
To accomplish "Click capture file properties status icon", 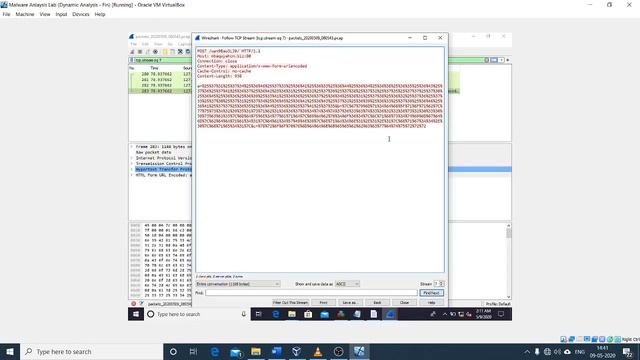I will click(x=141, y=304).
